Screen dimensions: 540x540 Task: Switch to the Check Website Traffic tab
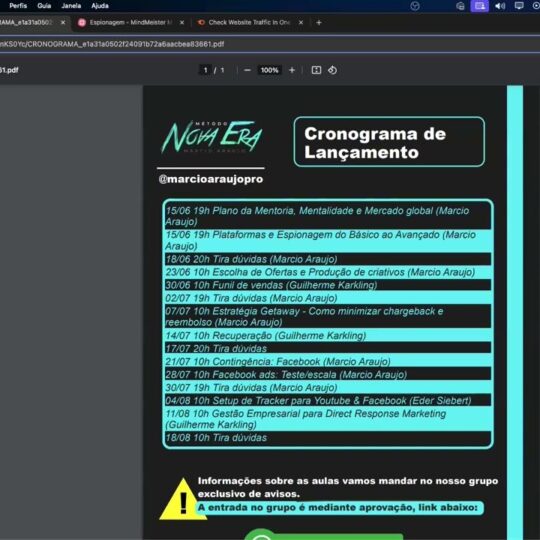(249, 23)
